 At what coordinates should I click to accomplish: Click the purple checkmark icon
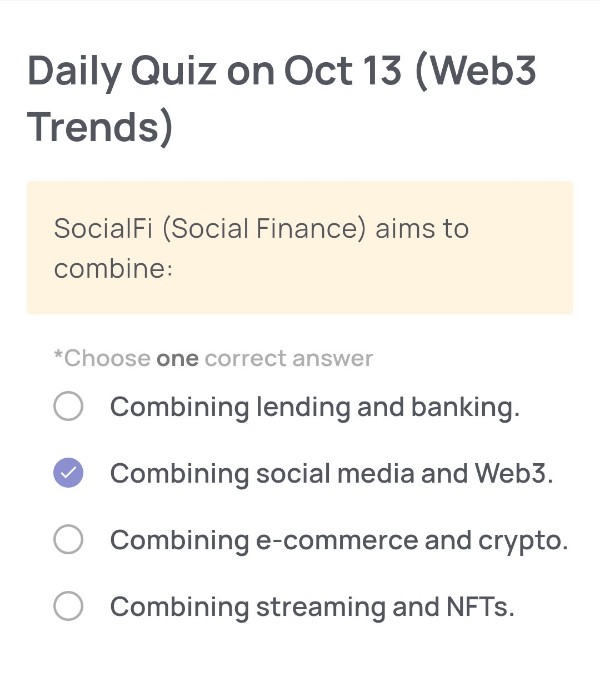coord(68,473)
